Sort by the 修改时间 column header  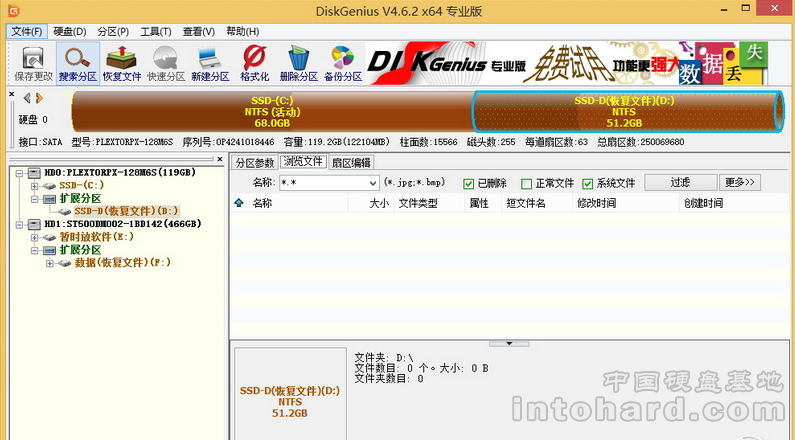[626, 203]
